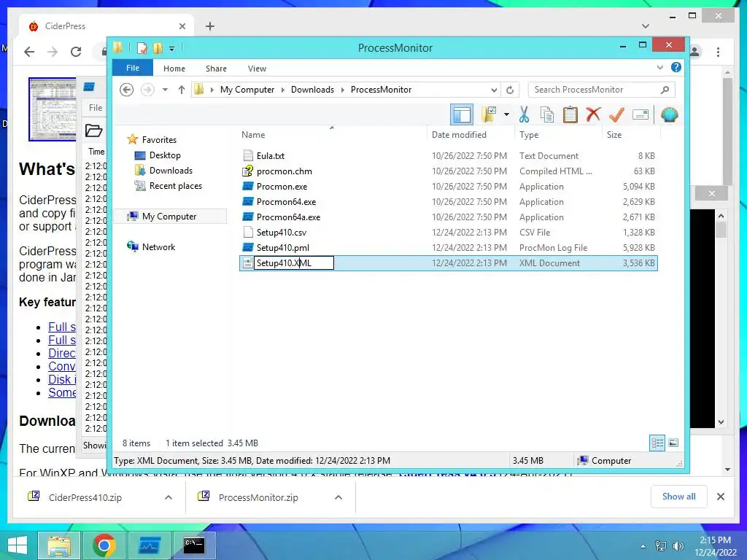Viewport: 747px width, 560px height.
Task: Open the Quick Access Toolbar customize dropdown
Action: 171,48
